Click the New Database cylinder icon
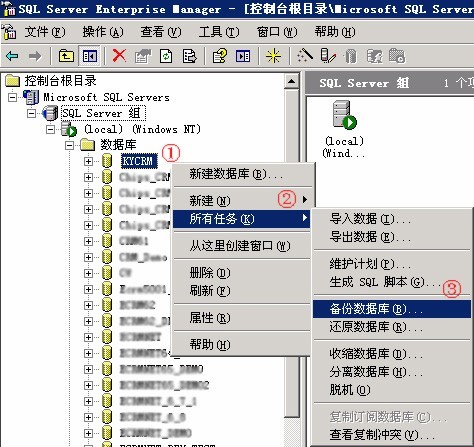474x447 pixels. 350,56
